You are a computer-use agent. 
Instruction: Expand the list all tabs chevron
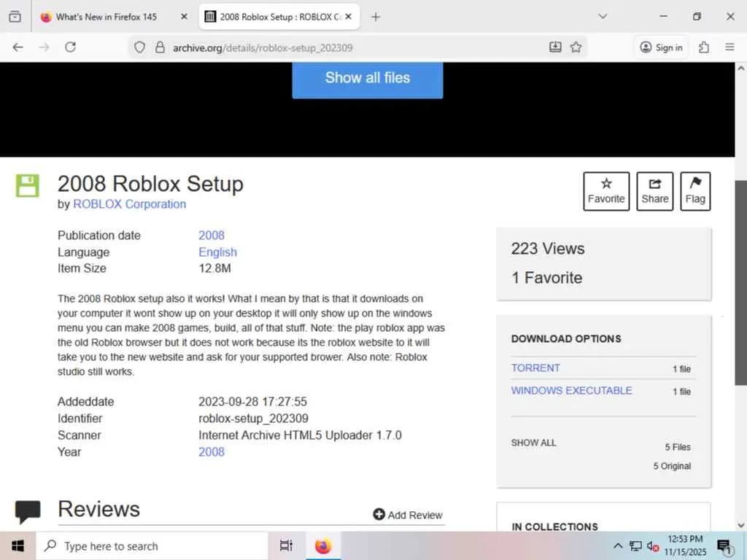coord(603,17)
